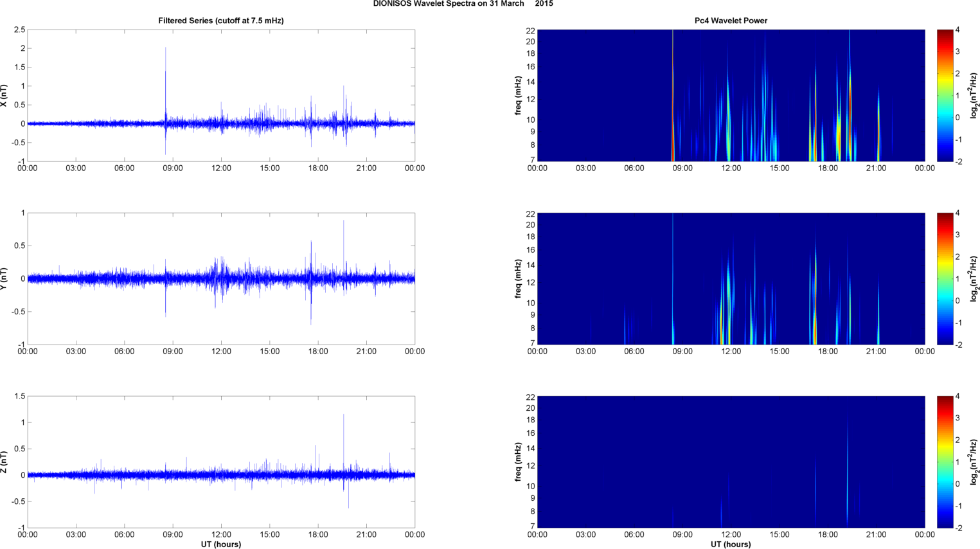Click the '18:00' tick under the Y series plot

318,352
